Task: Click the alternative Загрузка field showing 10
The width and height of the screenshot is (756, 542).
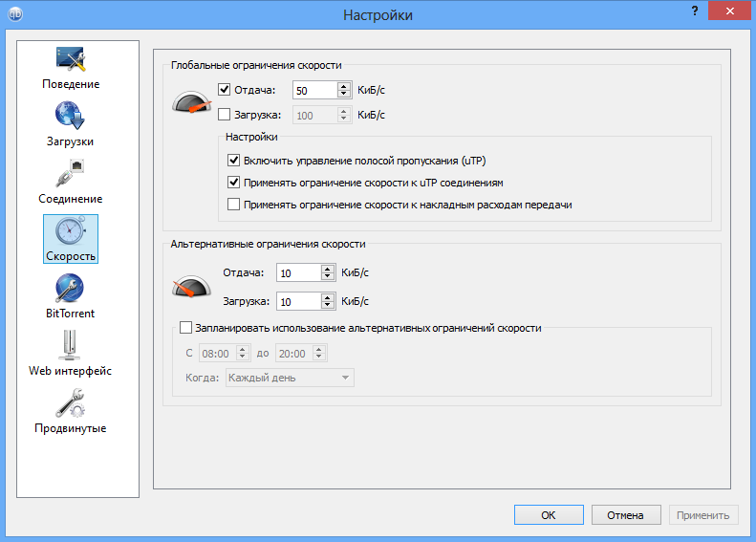Action: coord(299,301)
